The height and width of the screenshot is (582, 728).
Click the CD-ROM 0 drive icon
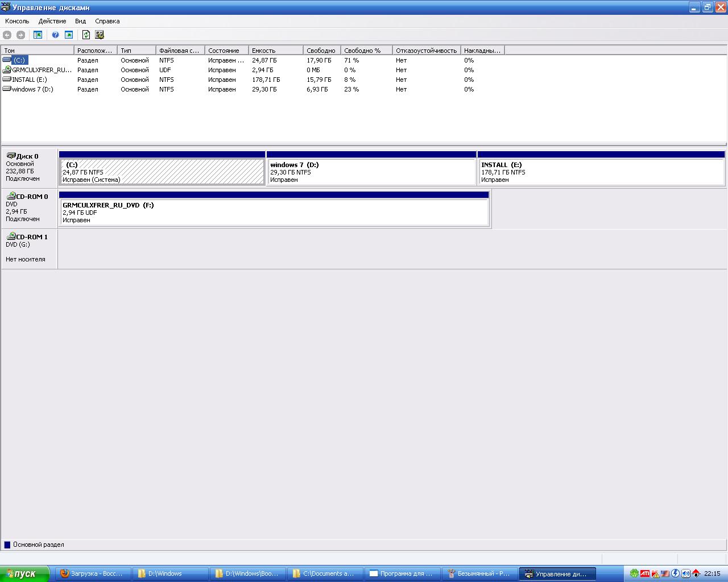pos(11,196)
